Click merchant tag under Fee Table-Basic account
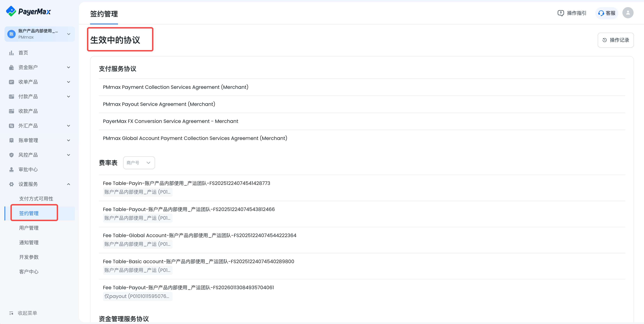 [137, 270]
